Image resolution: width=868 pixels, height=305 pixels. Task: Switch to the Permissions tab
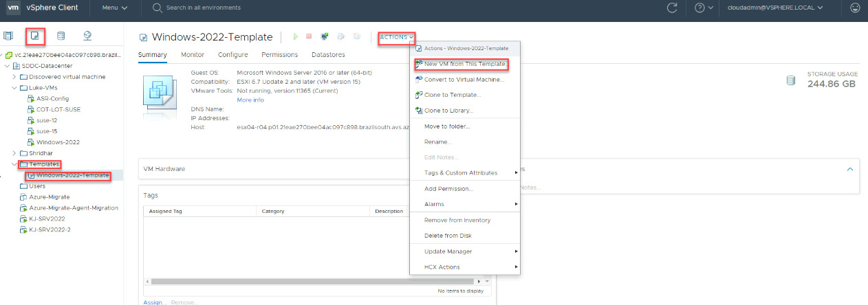280,54
